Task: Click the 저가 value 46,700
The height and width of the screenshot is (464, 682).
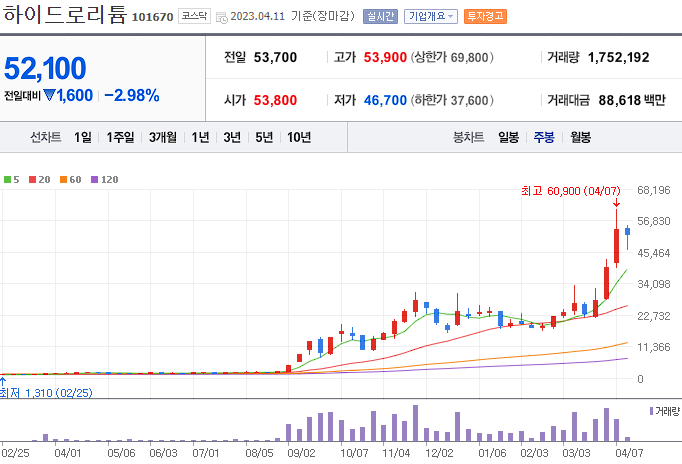Action: pyautogui.click(x=385, y=100)
